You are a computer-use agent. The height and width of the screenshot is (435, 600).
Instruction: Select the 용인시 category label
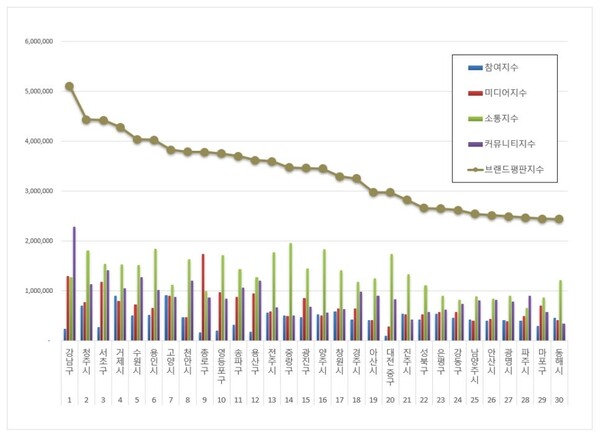[x=154, y=361]
